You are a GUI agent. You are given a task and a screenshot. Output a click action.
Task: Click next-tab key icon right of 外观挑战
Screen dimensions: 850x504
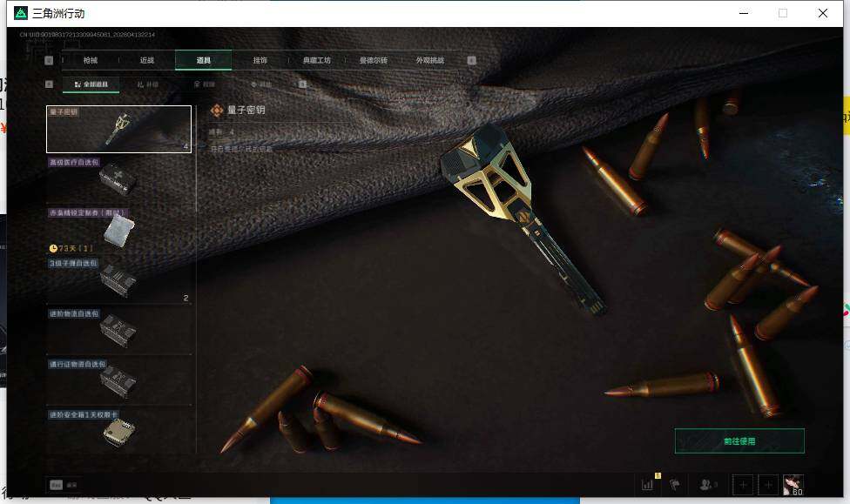pyautogui.click(x=472, y=60)
